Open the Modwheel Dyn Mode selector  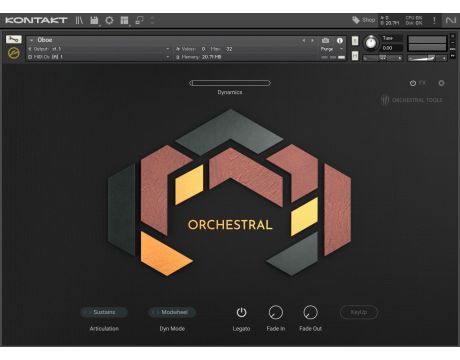(x=172, y=312)
